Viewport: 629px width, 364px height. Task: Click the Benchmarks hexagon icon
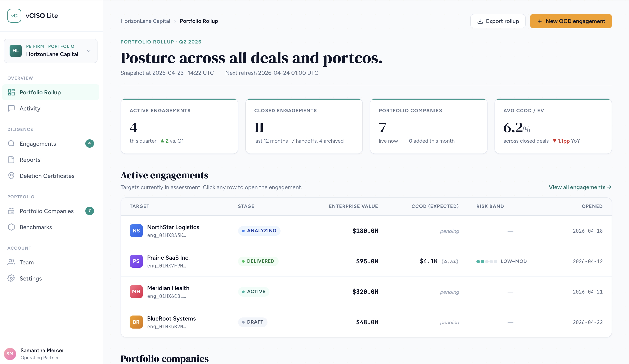pyautogui.click(x=11, y=227)
